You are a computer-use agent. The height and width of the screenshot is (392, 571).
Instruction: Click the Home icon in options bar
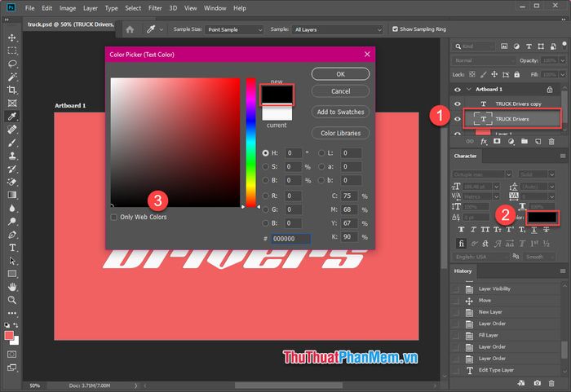coord(129,29)
